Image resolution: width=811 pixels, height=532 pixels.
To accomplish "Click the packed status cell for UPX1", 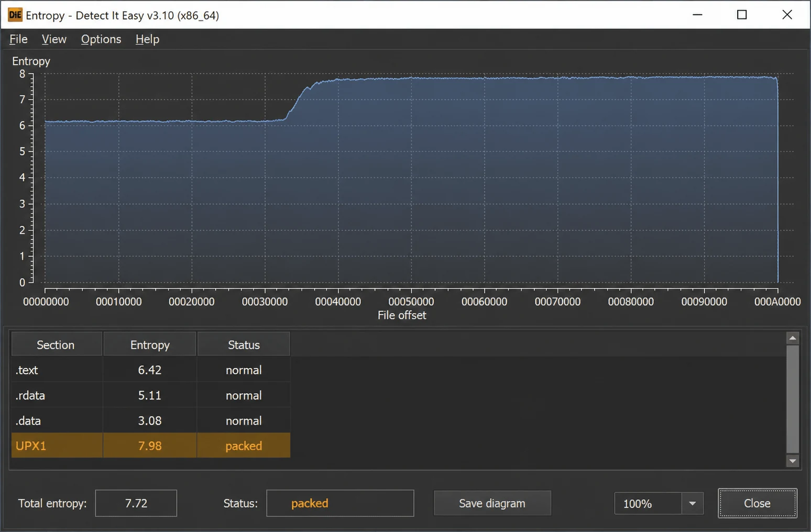I will [244, 446].
